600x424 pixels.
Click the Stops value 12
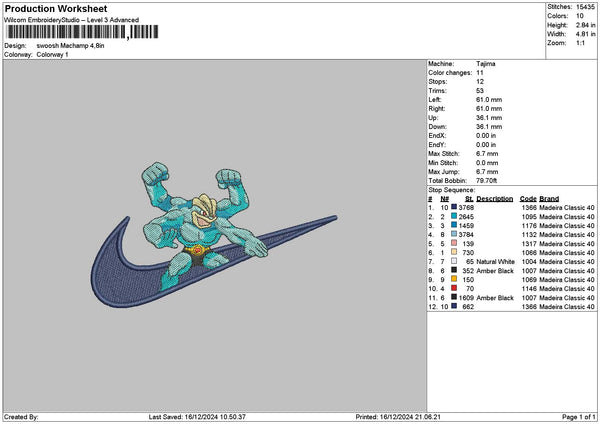480,82
